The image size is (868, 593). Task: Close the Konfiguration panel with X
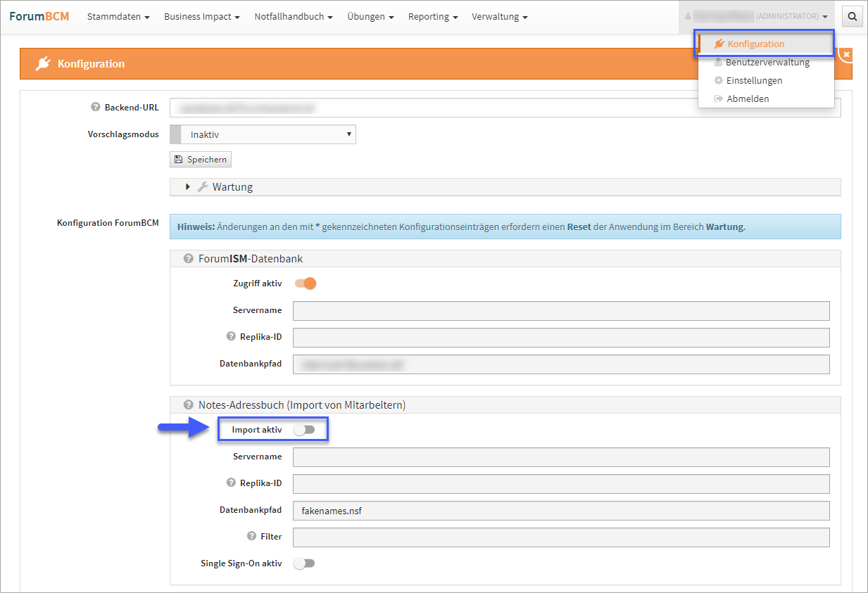tap(846, 54)
